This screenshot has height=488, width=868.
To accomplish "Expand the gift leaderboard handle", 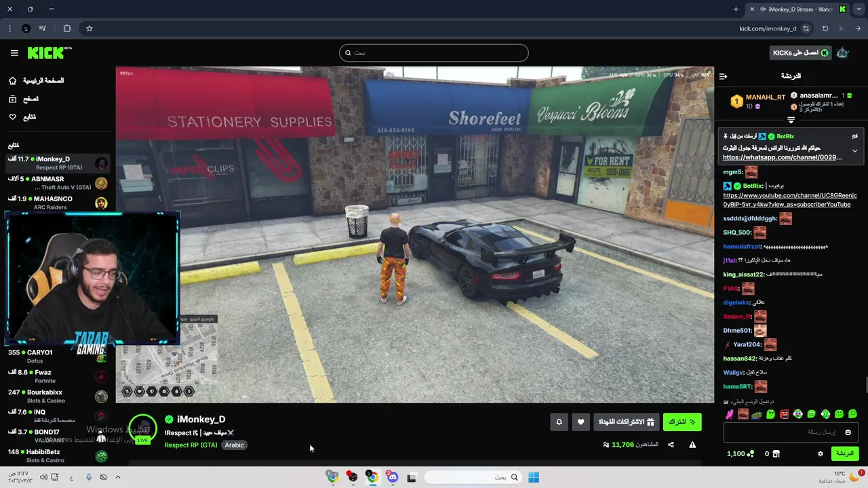I will coord(791,120).
